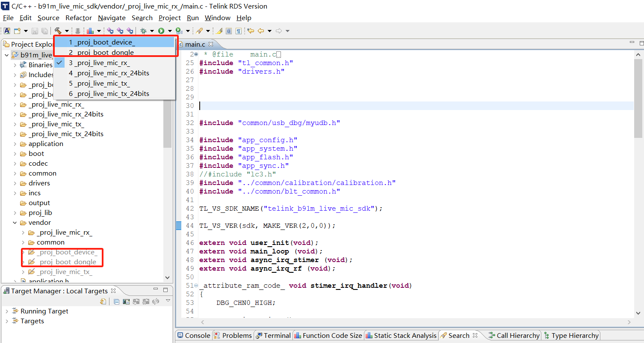Start a Debug session with the bug icon

click(x=143, y=30)
